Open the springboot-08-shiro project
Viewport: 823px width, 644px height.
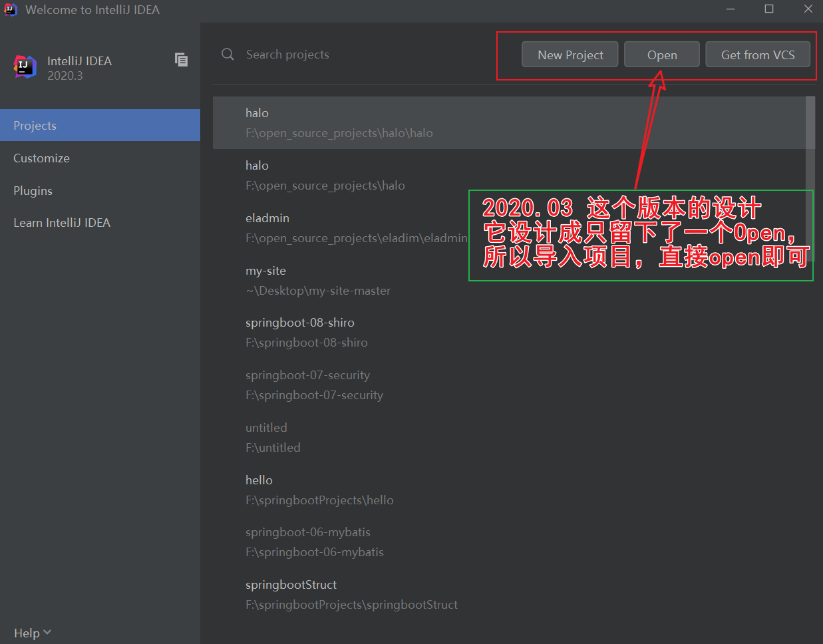(509, 332)
